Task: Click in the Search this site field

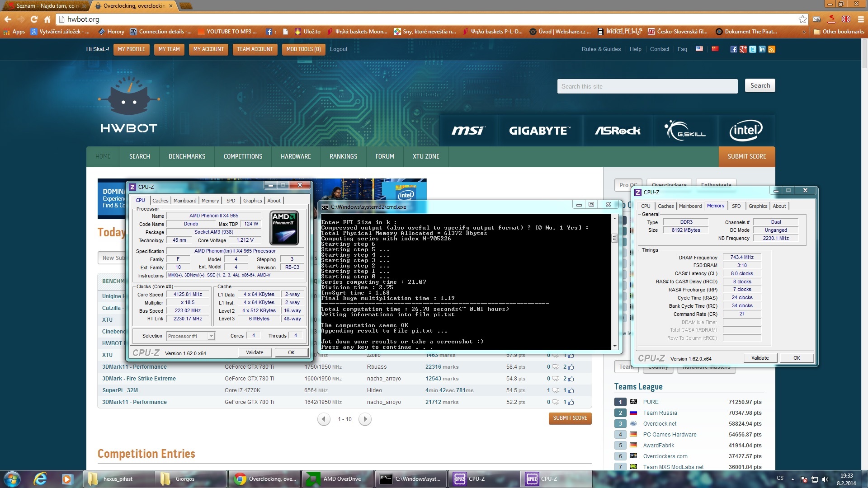Action: click(647, 86)
